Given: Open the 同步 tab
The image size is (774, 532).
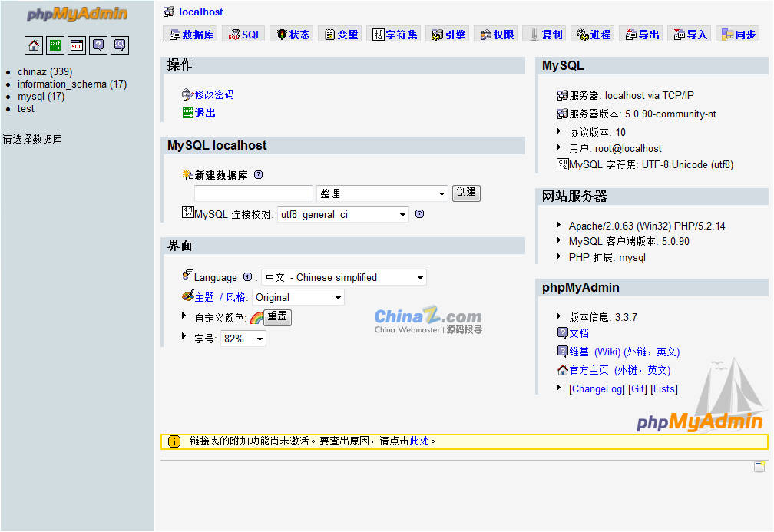Looking at the screenshot, I should (x=739, y=34).
